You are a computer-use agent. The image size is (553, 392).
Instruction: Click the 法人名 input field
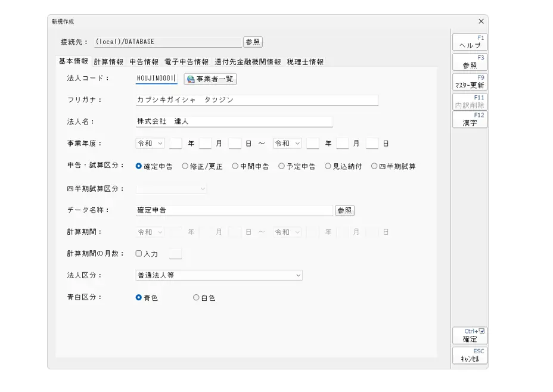point(234,122)
